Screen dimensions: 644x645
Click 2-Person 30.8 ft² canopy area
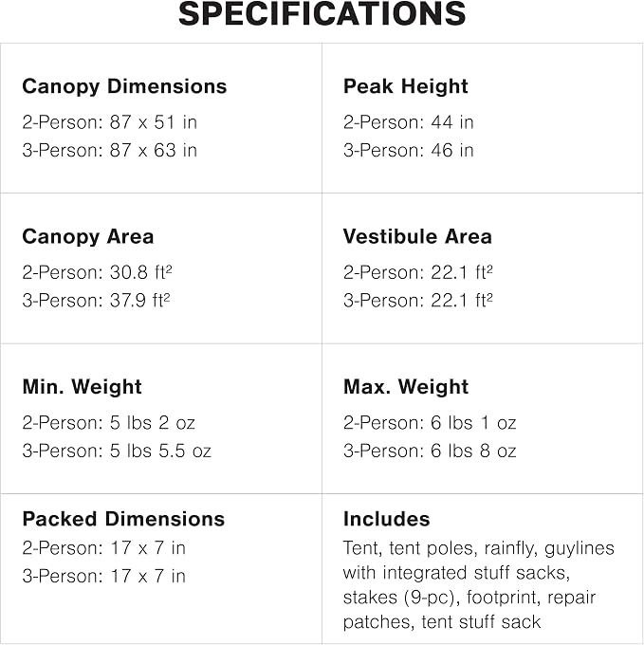(97, 272)
